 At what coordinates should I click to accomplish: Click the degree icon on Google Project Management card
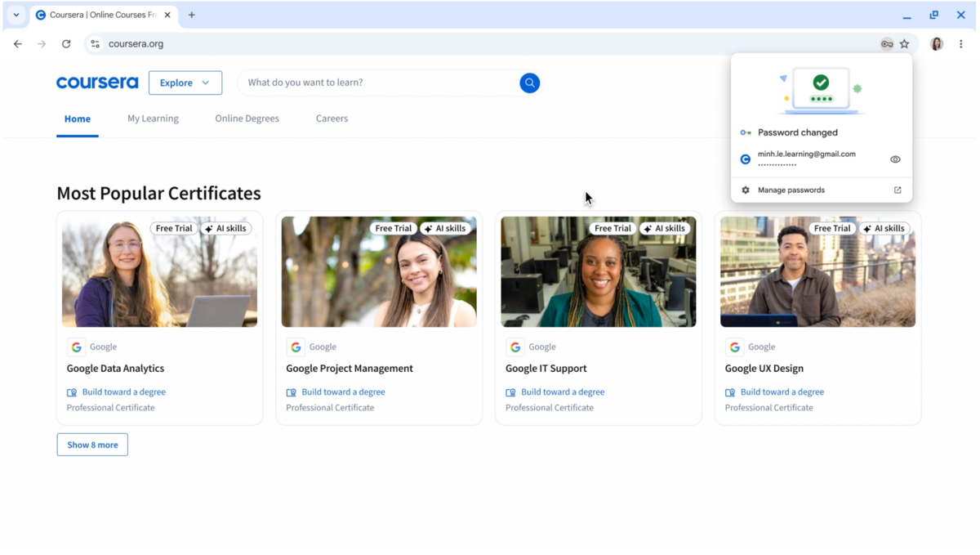292,392
